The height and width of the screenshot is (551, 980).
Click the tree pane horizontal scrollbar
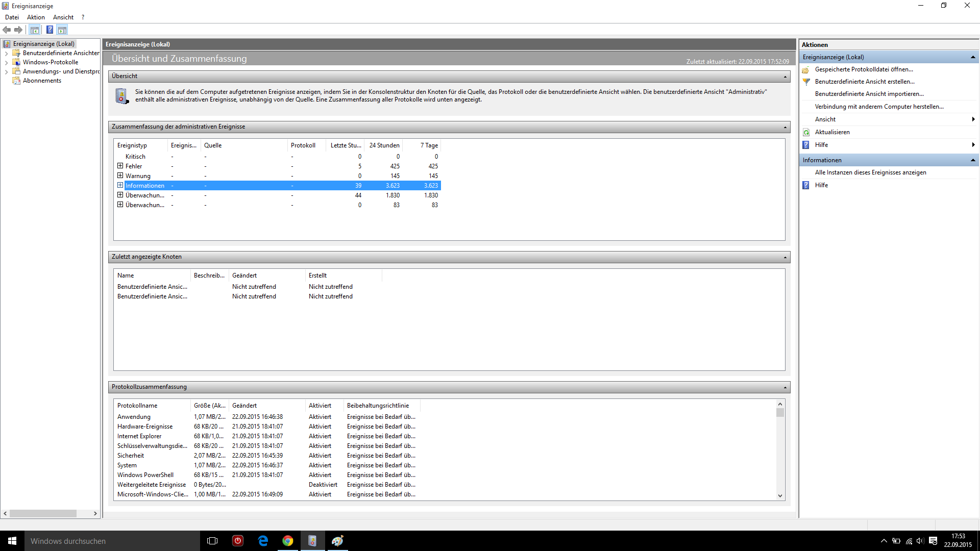click(43, 513)
